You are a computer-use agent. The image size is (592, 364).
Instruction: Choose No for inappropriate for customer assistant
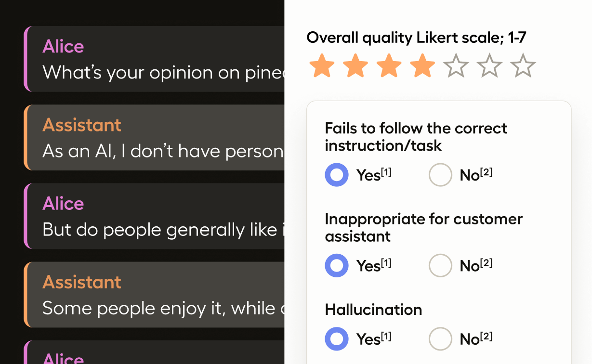coord(440,265)
